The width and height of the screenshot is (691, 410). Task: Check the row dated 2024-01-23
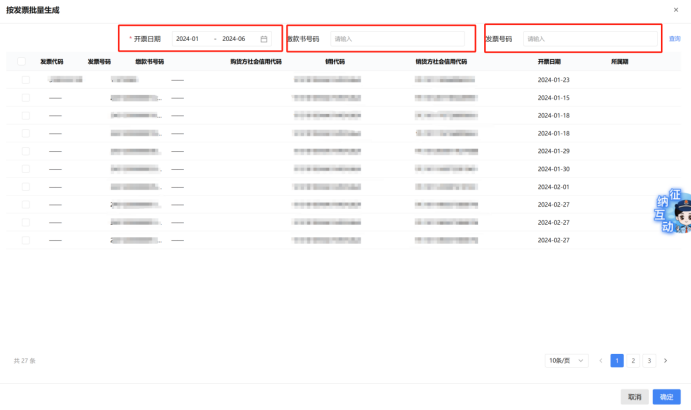[x=26, y=80]
